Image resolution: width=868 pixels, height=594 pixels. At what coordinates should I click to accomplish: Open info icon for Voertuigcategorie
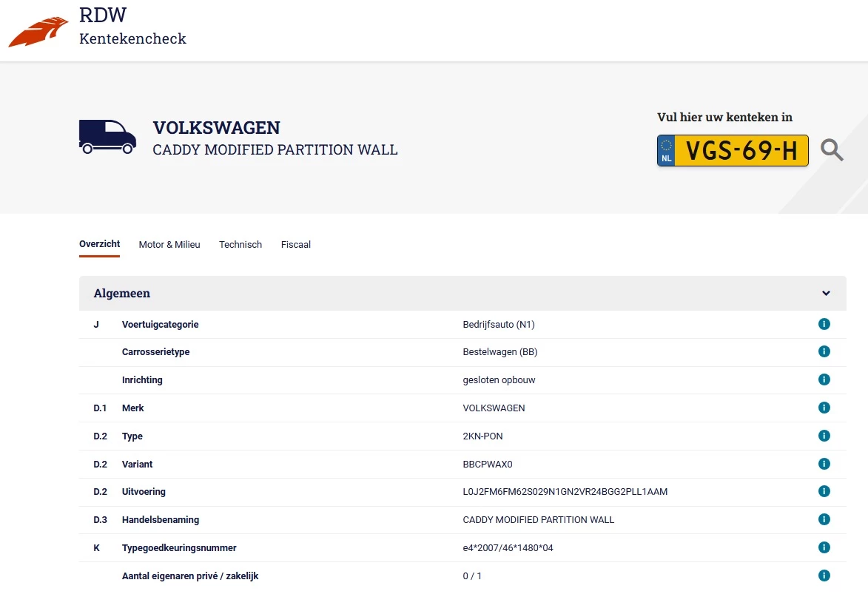tap(824, 324)
